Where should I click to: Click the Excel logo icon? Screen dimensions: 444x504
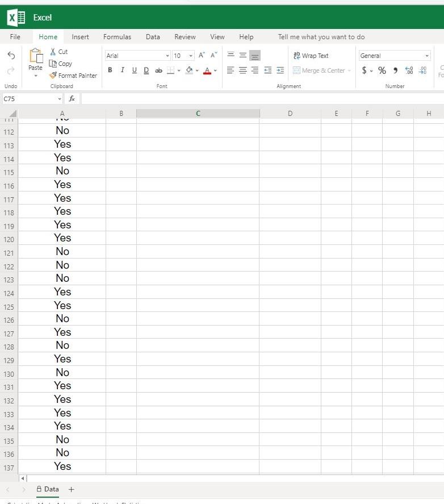16,18
